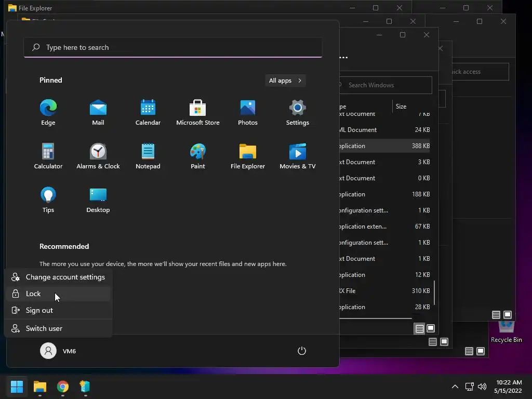
Task: Open the Desktop pinned shortcut
Action: point(98,199)
